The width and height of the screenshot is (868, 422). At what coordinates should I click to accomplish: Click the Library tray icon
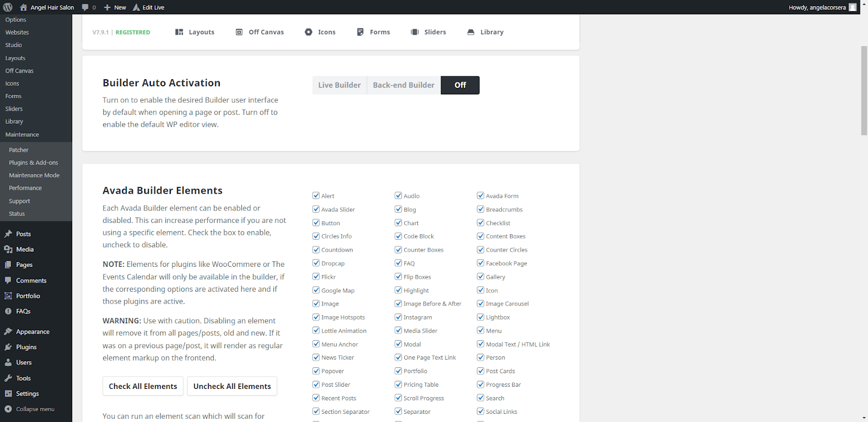click(471, 32)
